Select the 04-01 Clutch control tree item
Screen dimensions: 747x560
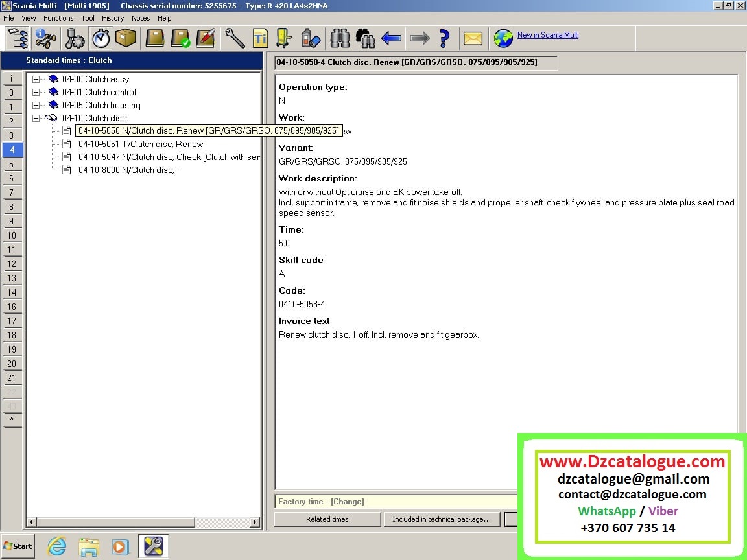[99, 92]
